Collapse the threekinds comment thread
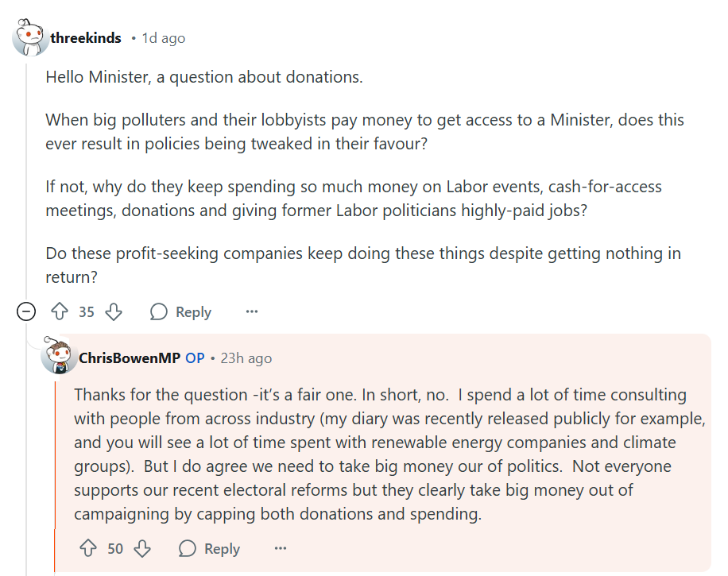This screenshot has width=728, height=576. point(26,312)
